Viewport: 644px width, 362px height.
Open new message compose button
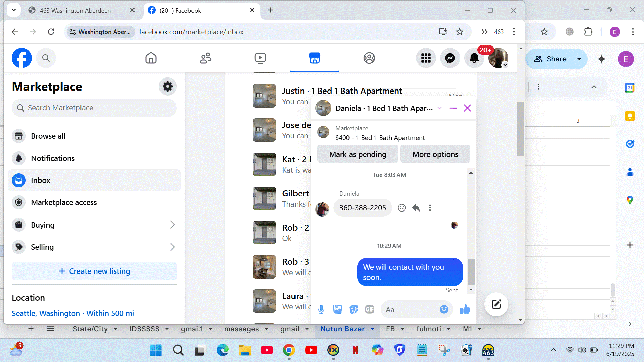point(496,304)
